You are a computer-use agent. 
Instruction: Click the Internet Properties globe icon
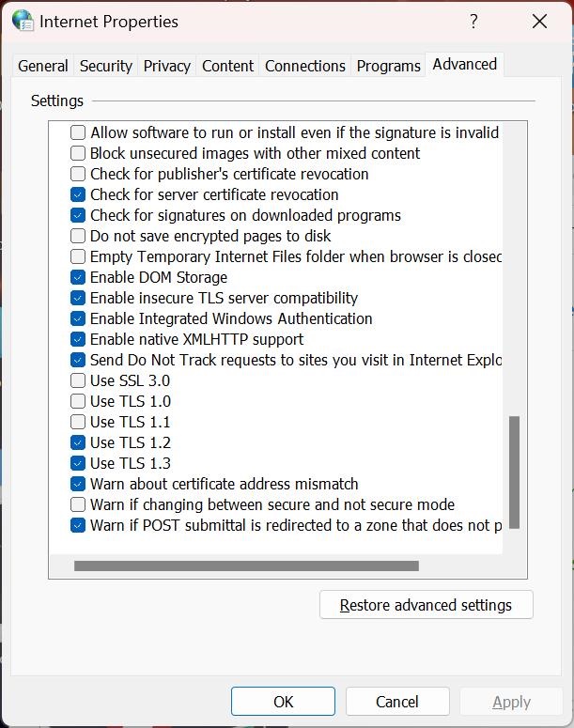point(23,21)
